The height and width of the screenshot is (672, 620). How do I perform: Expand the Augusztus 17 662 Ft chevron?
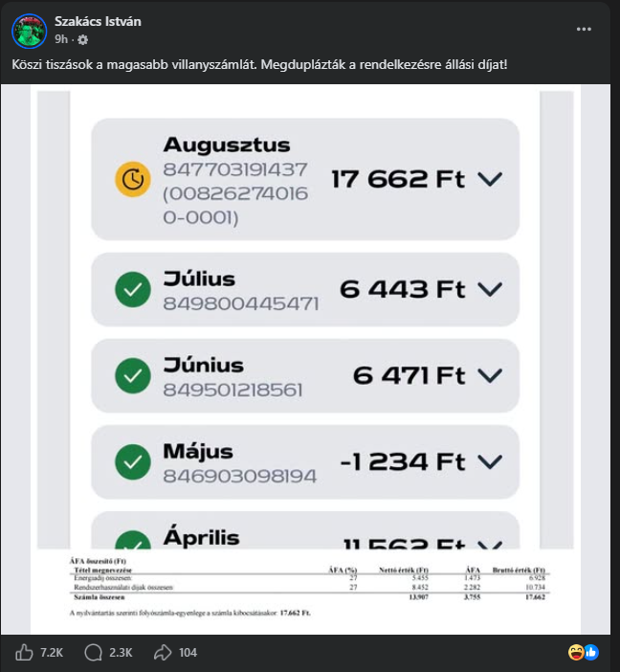coord(490,179)
